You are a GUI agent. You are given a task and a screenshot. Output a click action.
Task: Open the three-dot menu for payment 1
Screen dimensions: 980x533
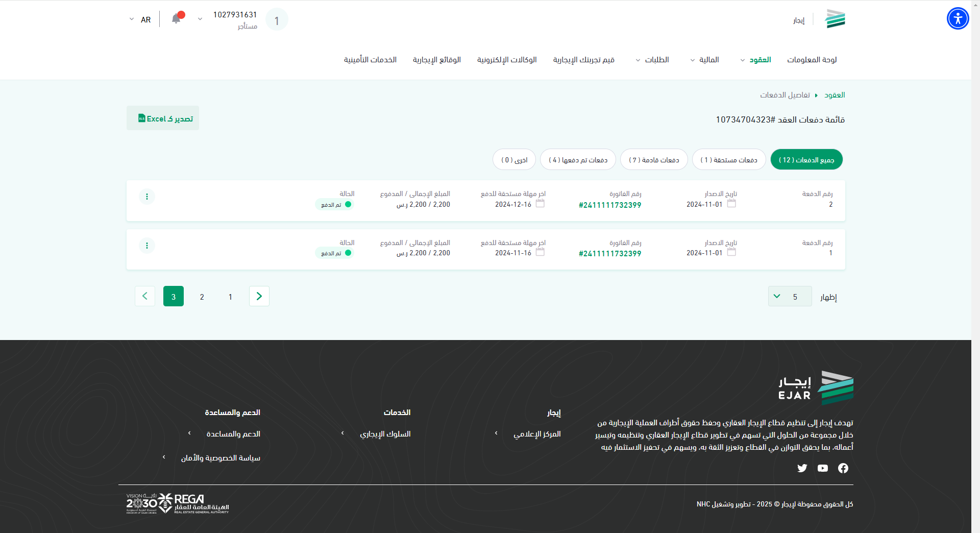pos(147,246)
